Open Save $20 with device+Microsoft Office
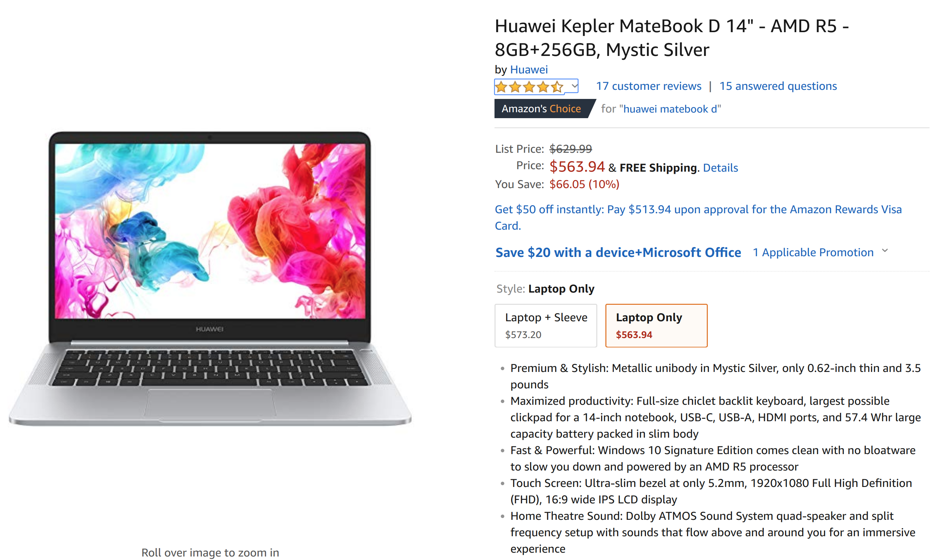The height and width of the screenshot is (560, 932). pos(618,252)
